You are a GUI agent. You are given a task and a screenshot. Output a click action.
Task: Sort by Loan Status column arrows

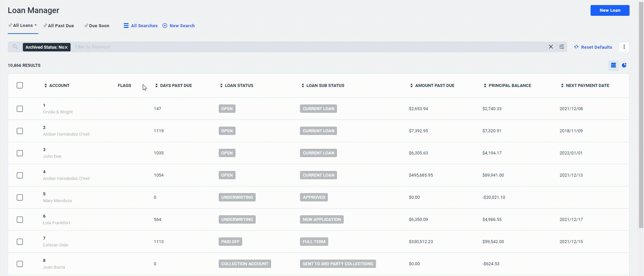221,86
